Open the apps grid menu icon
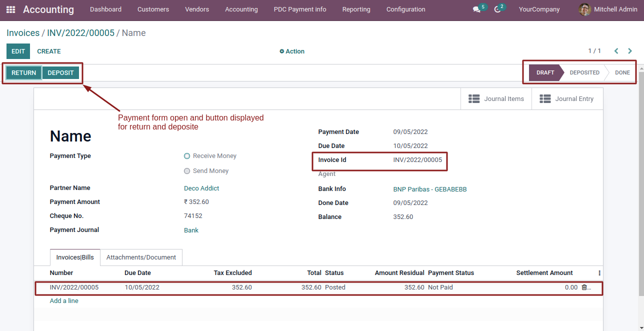 coord(10,9)
